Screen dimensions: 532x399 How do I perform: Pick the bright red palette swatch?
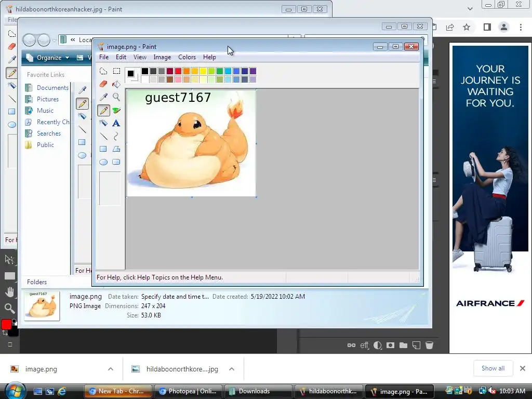[178, 71]
